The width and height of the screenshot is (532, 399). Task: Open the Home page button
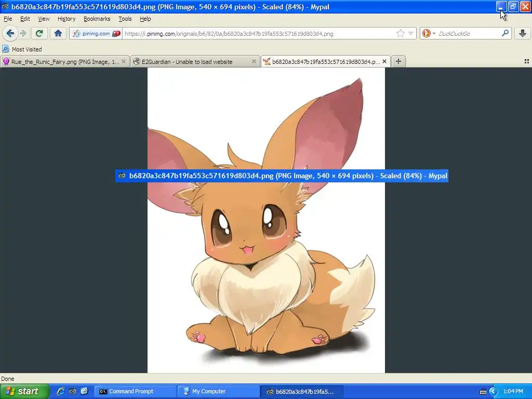coord(58,33)
